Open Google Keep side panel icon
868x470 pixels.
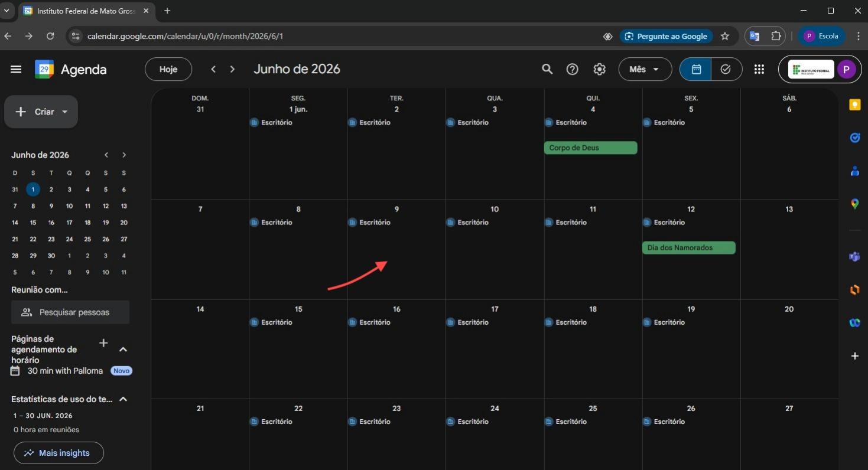coord(854,105)
